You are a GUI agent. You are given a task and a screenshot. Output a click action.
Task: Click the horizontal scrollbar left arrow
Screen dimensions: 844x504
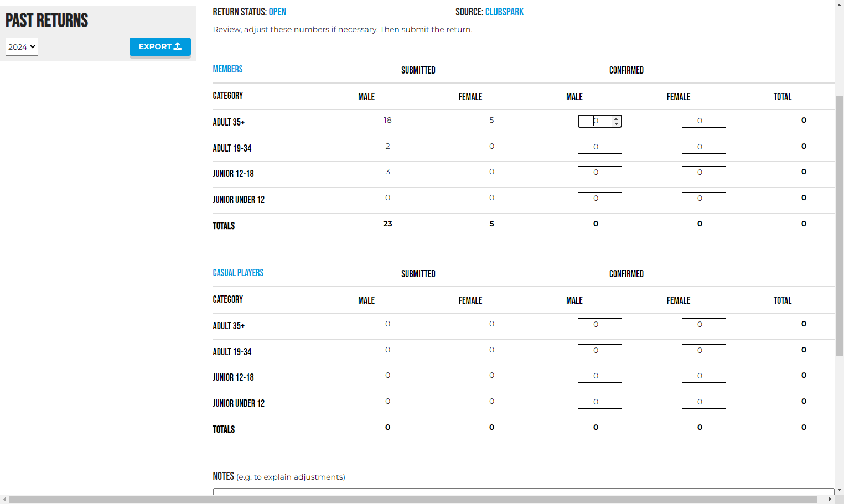point(4,500)
